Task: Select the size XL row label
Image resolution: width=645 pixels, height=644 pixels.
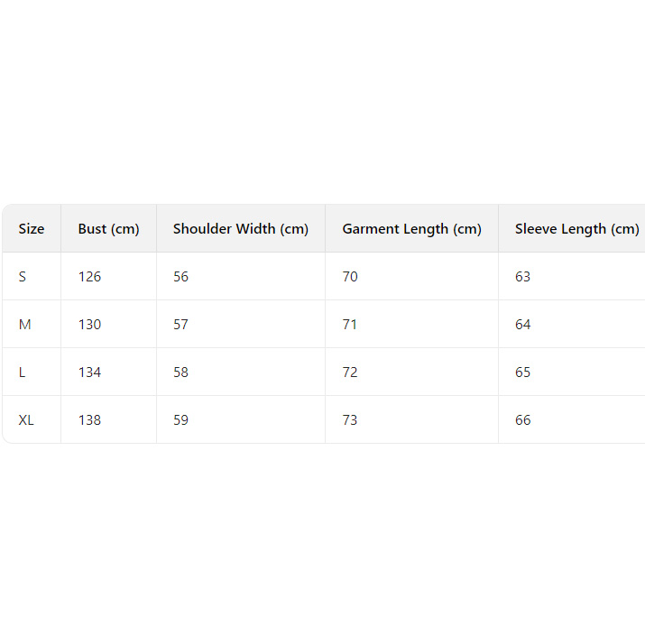Action: [x=26, y=420]
